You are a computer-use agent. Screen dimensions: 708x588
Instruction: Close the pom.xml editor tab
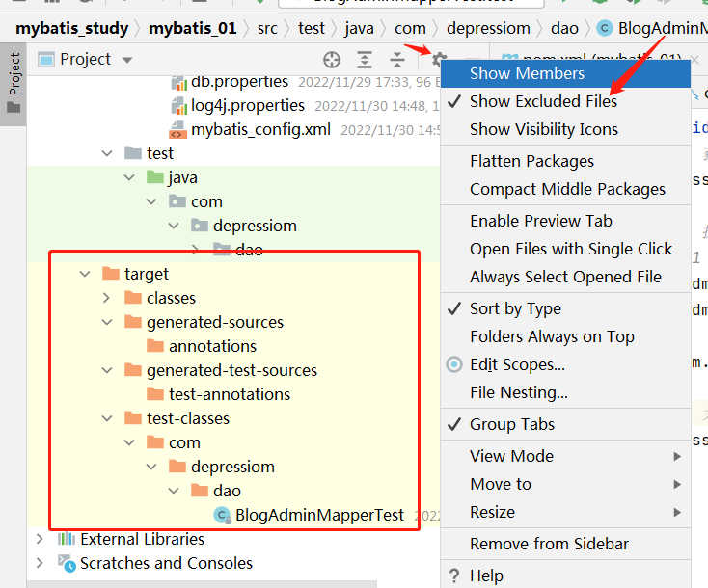694,59
